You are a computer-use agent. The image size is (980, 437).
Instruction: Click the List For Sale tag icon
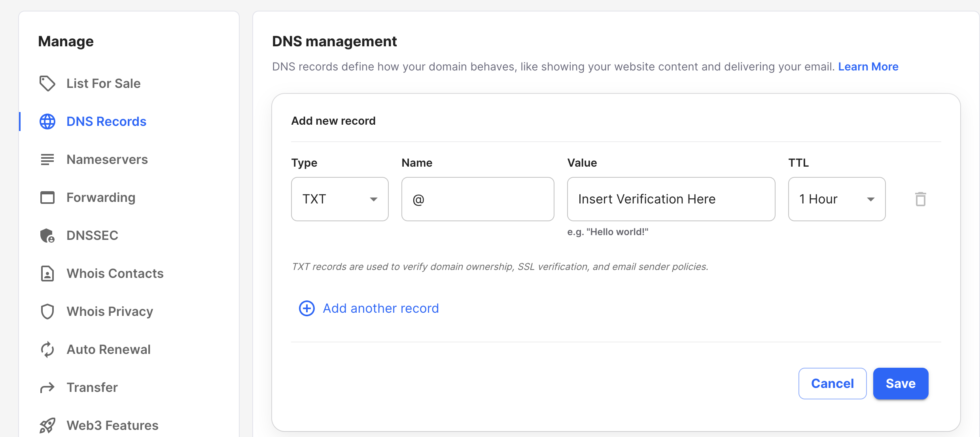[47, 84]
